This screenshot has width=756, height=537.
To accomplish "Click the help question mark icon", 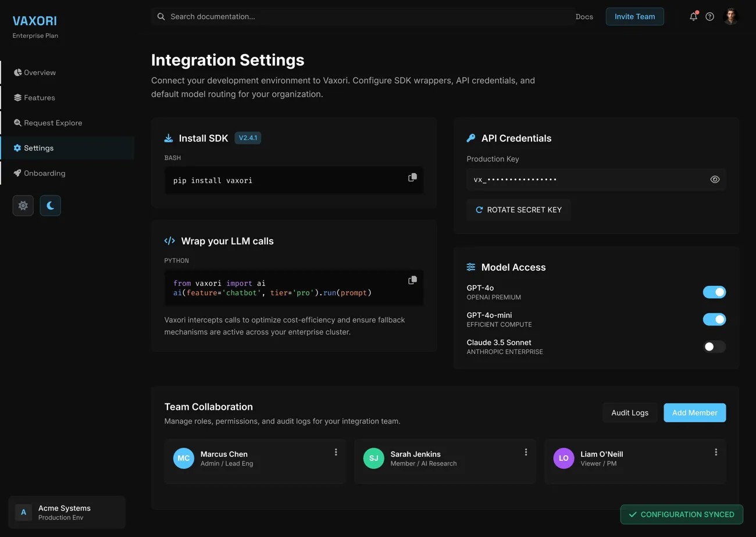I will coord(709,17).
